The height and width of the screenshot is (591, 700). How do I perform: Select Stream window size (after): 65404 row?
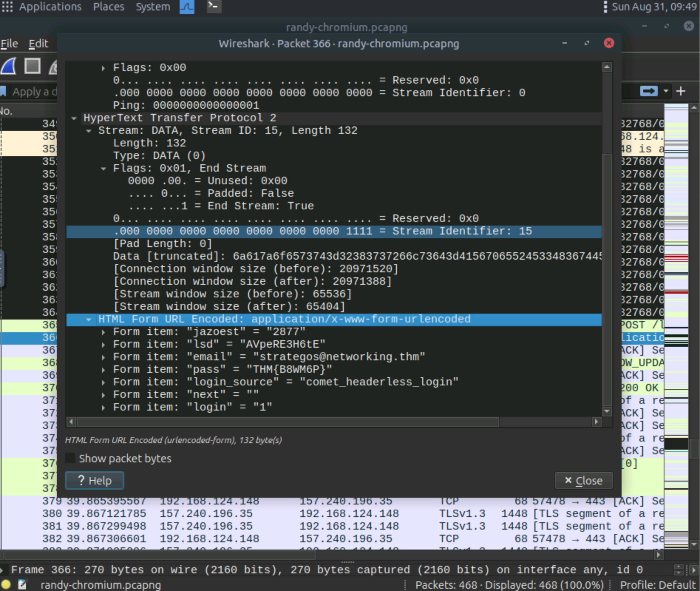(x=334, y=307)
